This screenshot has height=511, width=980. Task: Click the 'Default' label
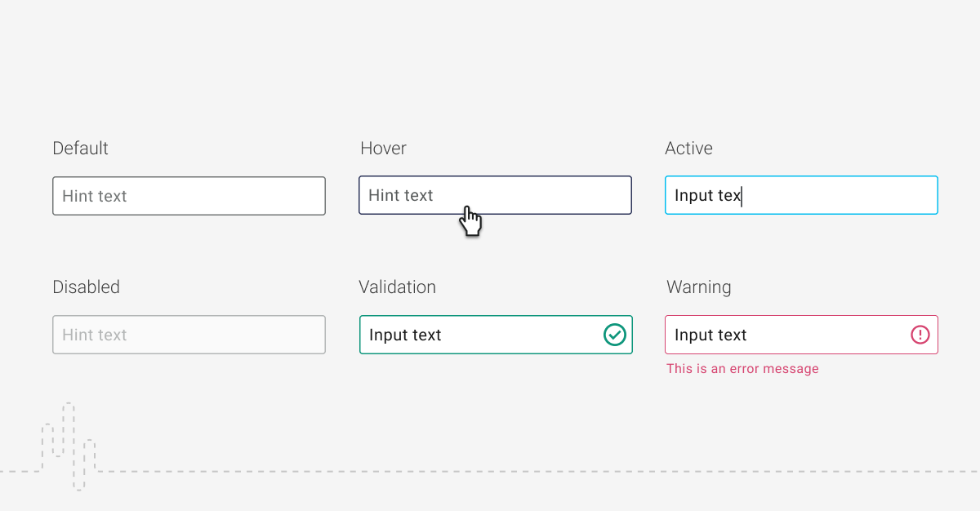[80, 149]
